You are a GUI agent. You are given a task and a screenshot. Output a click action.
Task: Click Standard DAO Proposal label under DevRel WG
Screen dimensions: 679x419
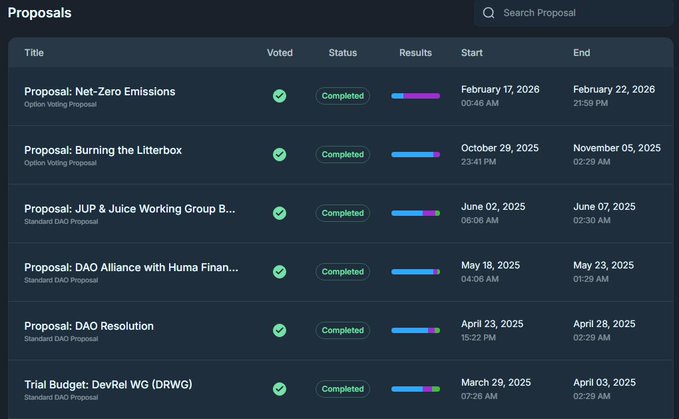(x=61, y=397)
